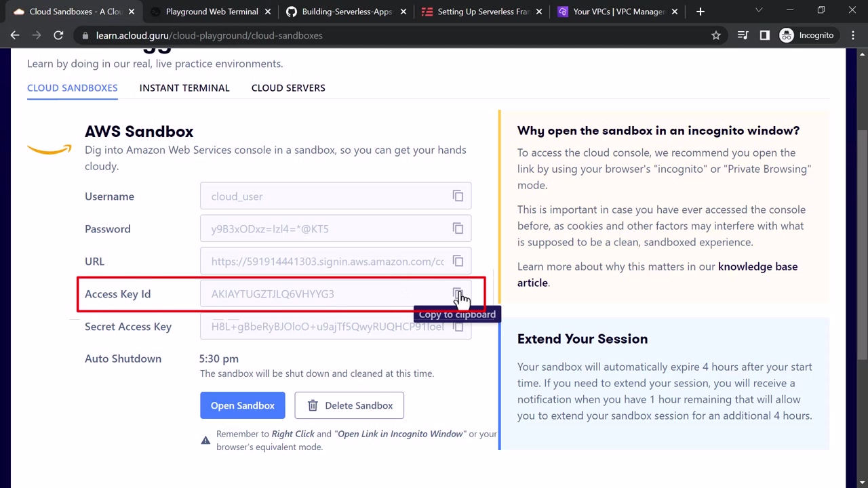Click the Delete Sandbox button
The width and height of the screenshot is (868, 488).
point(349,405)
